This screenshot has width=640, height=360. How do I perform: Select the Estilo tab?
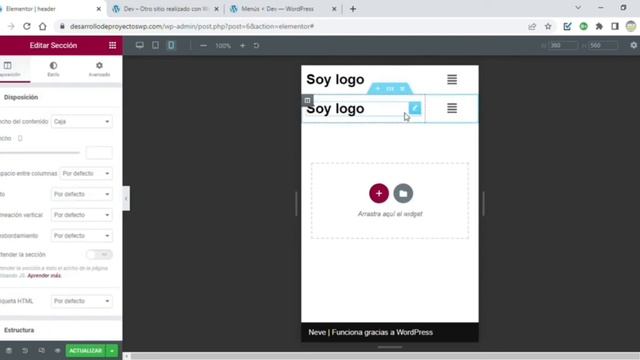tap(53, 69)
